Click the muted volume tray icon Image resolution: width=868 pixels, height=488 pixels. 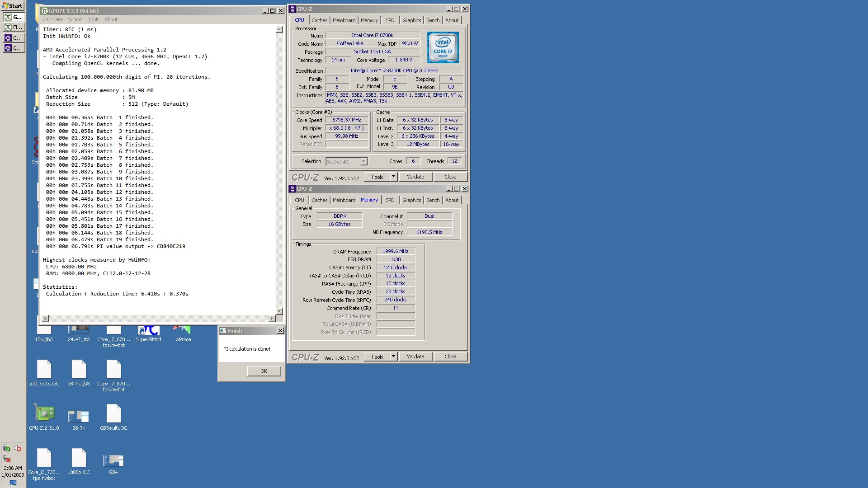point(18,448)
